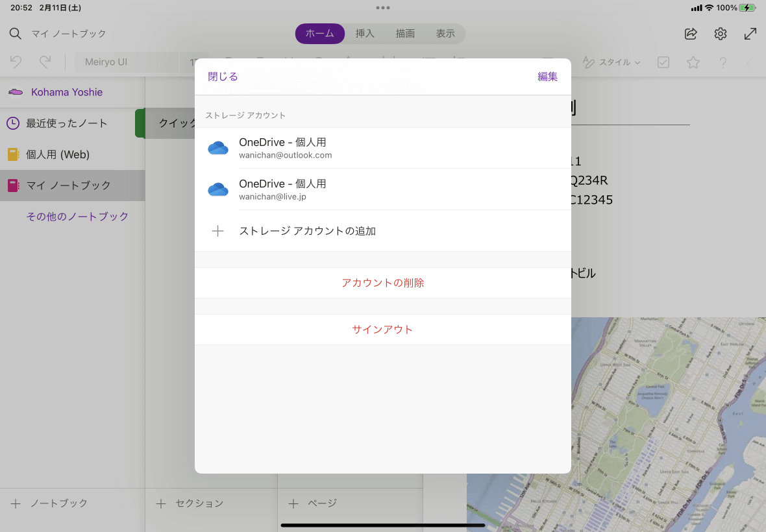Tap サインアウト

tap(383, 330)
